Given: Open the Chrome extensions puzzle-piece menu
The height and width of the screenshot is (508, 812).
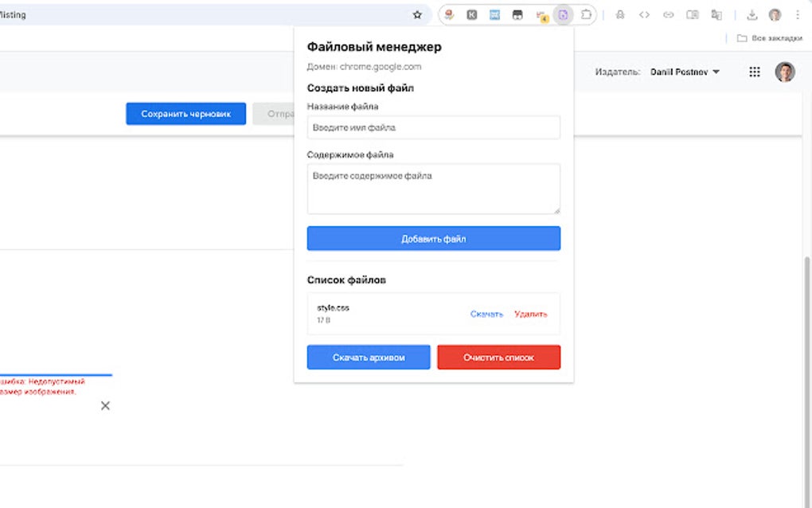Looking at the screenshot, I should click(x=586, y=14).
